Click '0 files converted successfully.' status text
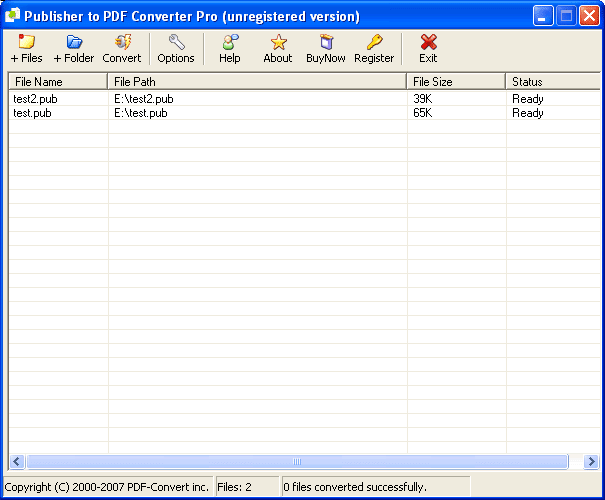 (x=355, y=487)
